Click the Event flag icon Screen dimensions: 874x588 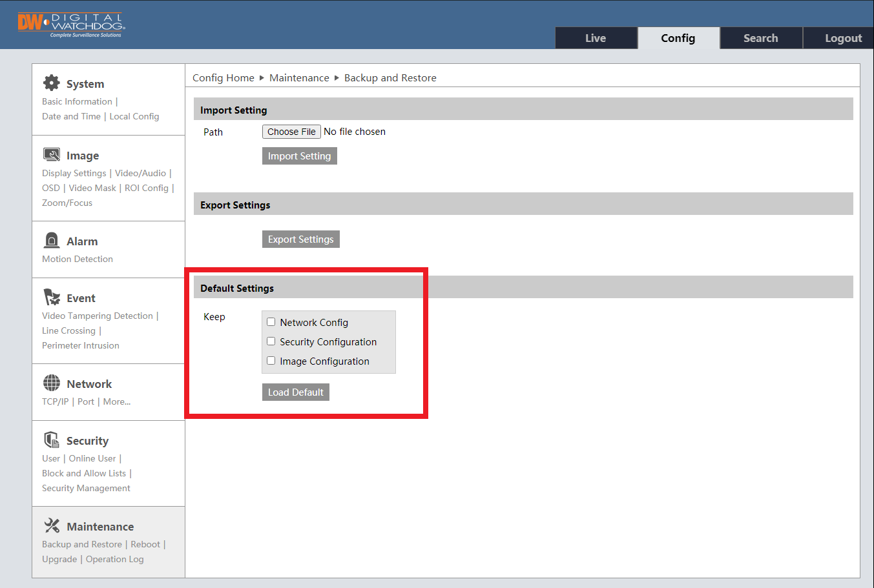point(52,298)
